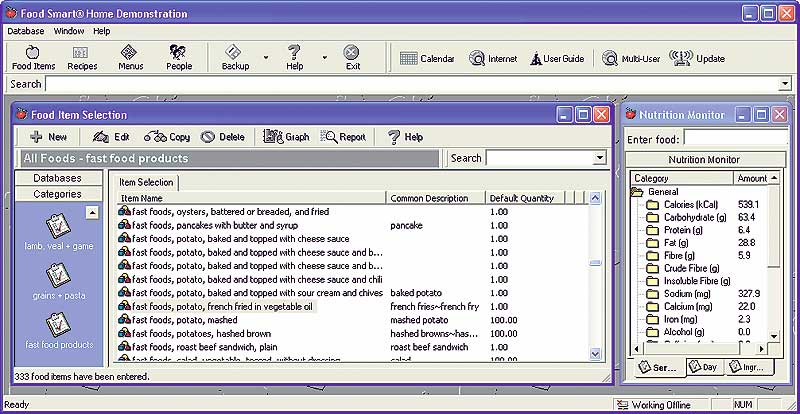This screenshot has height=414, width=800.
Task: Open the main Search bar dropdown
Action: [785, 84]
